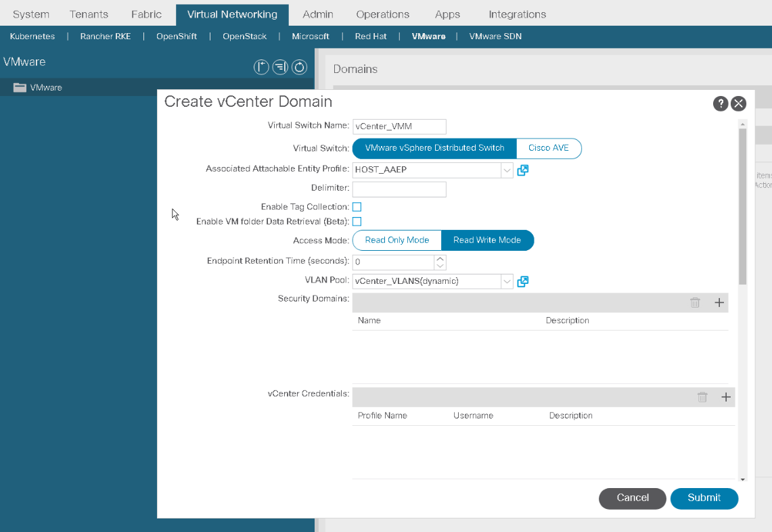Click the Endpoint Retention Time input field

393,262
